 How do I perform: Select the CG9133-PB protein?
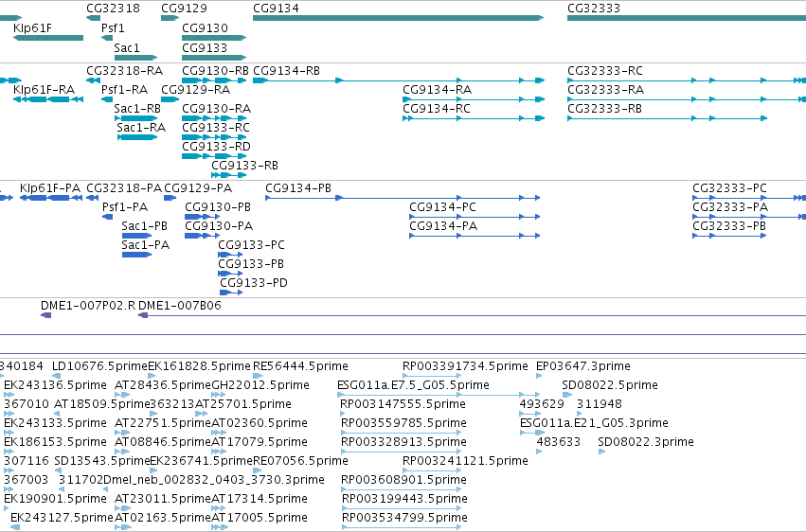[230, 274]
